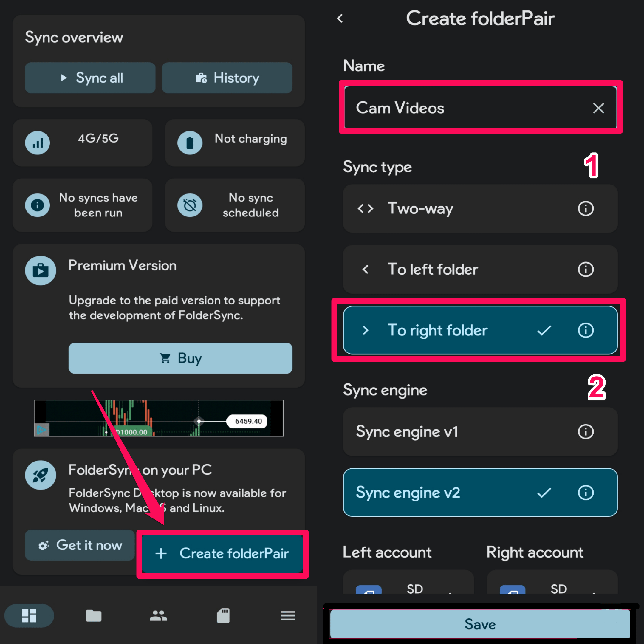
Task: Tap the AdChoices play icon on the ad
Action: (x=42, y=430)
